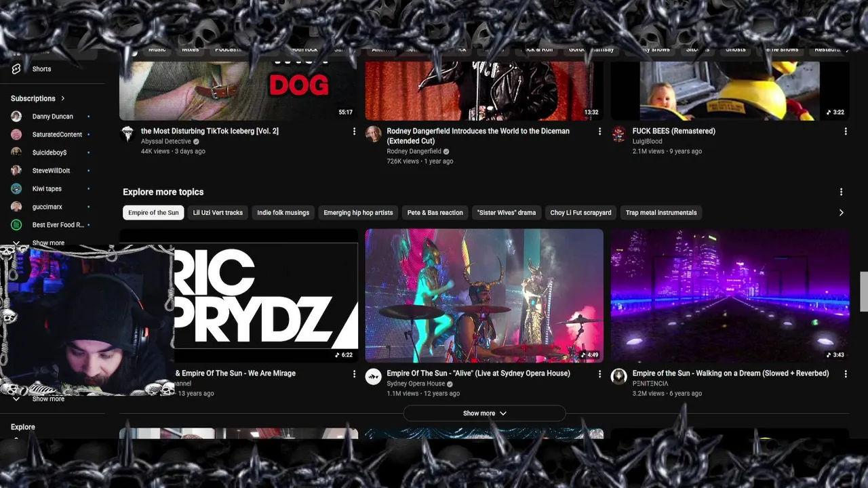Open Explore heading in sidebar
The image size is (868, 488).
pyautogui.click(x=23, y=427)
